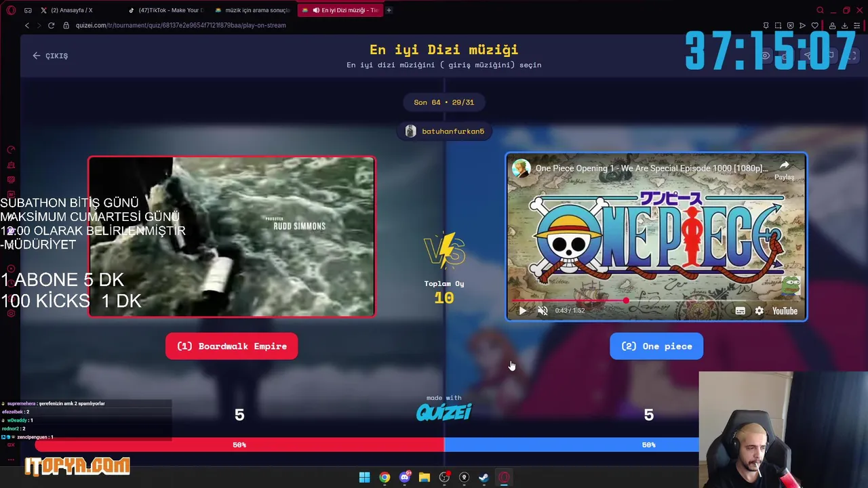868x488 pixels.
Task: Open Opera GX from the taskbar
Action: pyautogui.click(x=504, y=477)
